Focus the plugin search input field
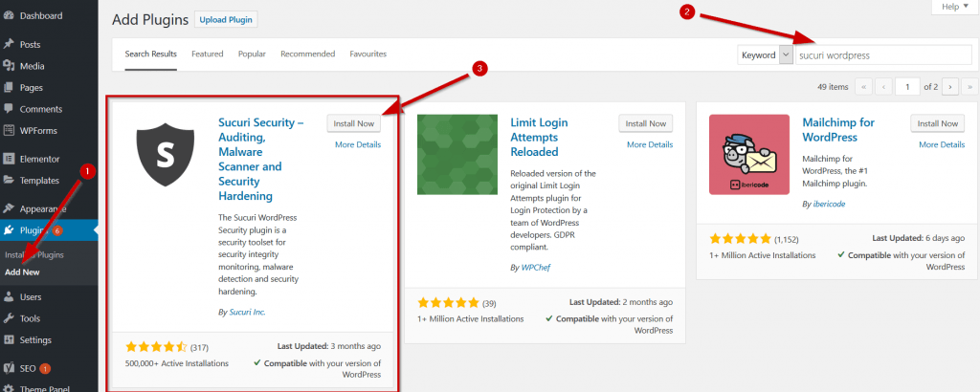980x392 pixels. (883, 54)
